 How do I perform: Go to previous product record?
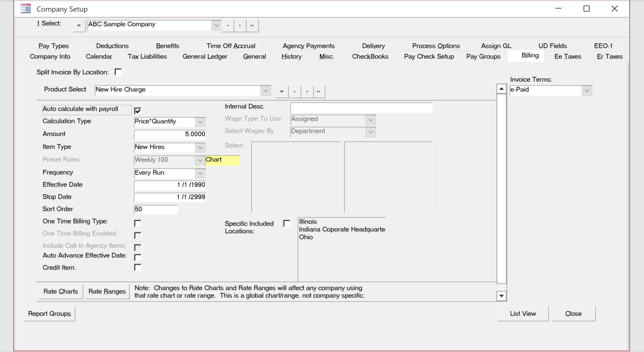pos(294,91)
